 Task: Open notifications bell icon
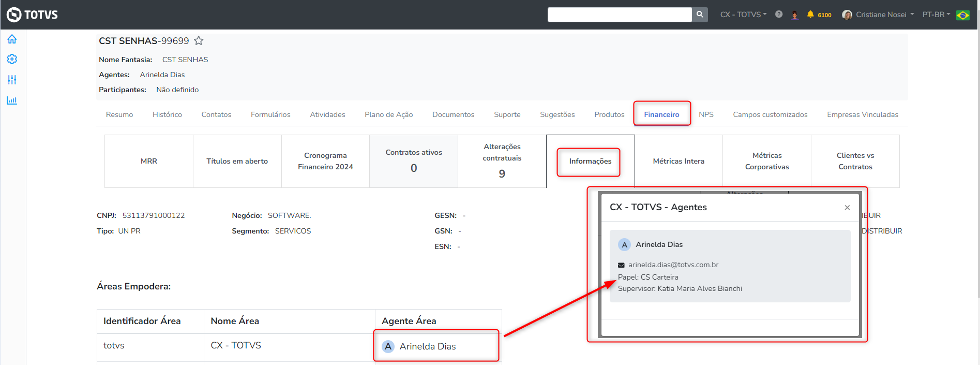[810, 14]
